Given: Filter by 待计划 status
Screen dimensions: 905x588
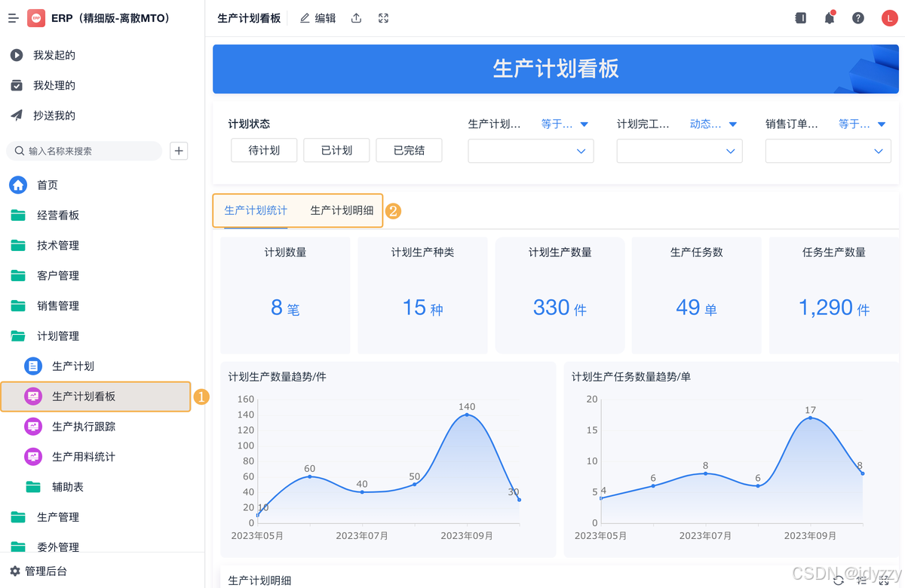Looking at the screenshot, I should pos(264,151).
